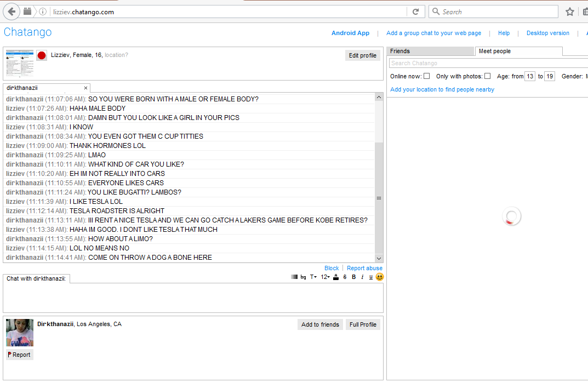The image size is (588, 382).
Task: Click message "COME ON THROW A DOG A BONE HERE"
Action: 150,258
